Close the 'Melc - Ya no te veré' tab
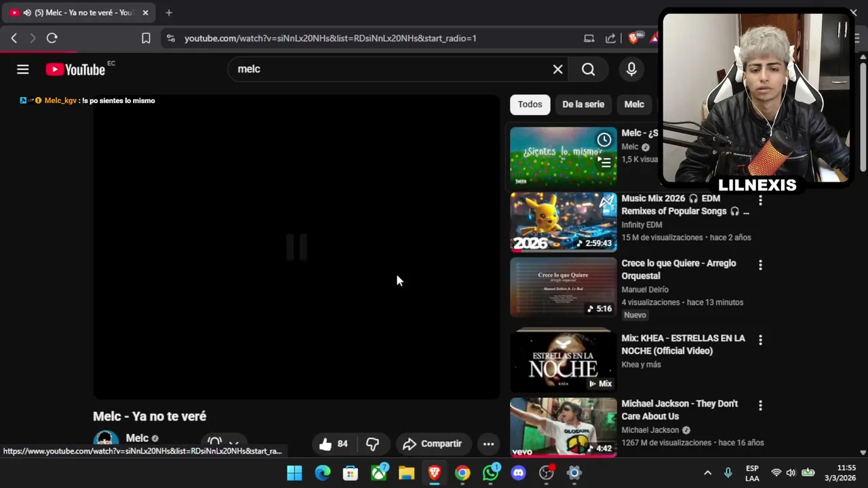The width and height of the screenshot is (868, 488). [145, 12]
